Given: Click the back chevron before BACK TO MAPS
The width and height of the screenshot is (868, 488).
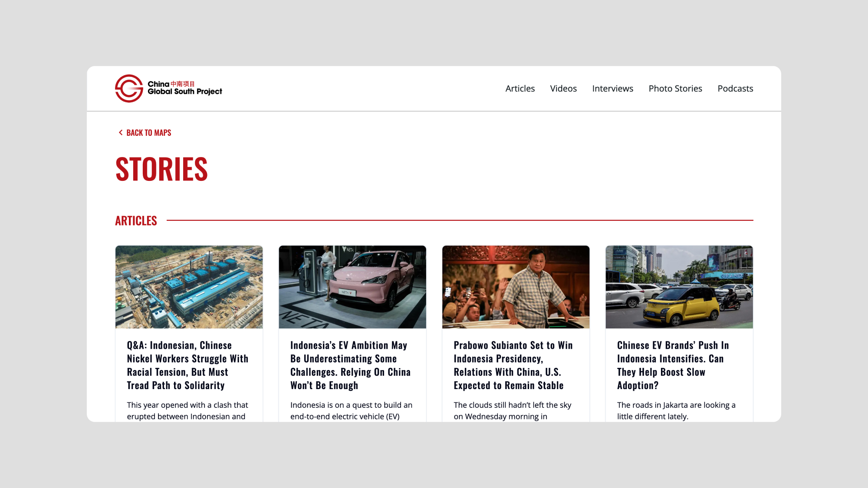Looking at the screenshot, I should click(121, 133).
